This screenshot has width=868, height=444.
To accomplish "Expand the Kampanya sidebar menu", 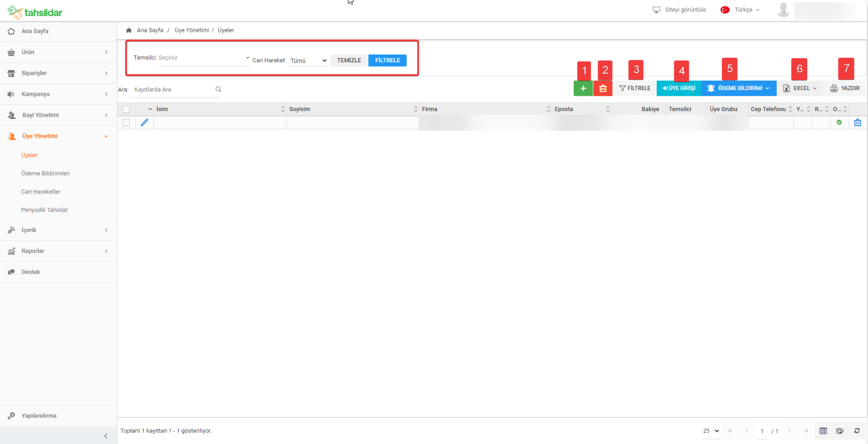I will (x=58, y=94).
